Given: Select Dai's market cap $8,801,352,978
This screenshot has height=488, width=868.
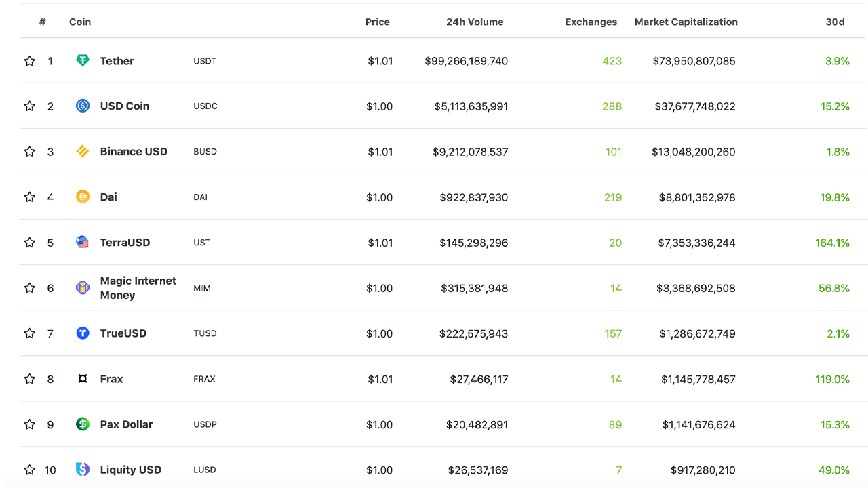Looking at the screenshot, I should 697,197.
